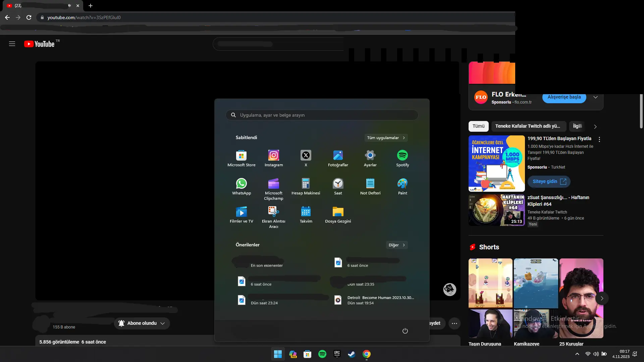The image size is (644, 362).
Task: Select the Tümü filter chip
Action: tap(478, 126)
